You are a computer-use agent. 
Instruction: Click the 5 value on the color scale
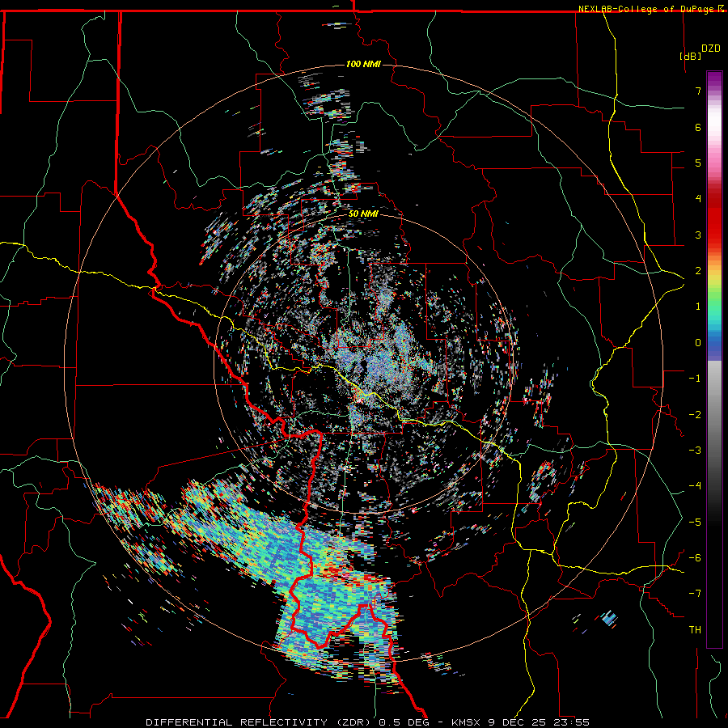click(698, 163)
